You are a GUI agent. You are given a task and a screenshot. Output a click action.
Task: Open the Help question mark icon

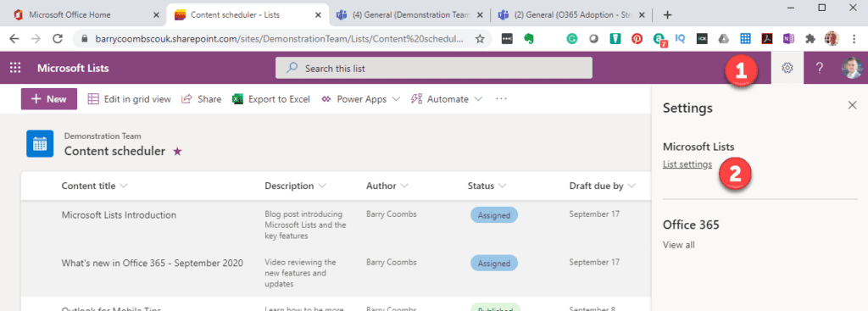point(820,68)
